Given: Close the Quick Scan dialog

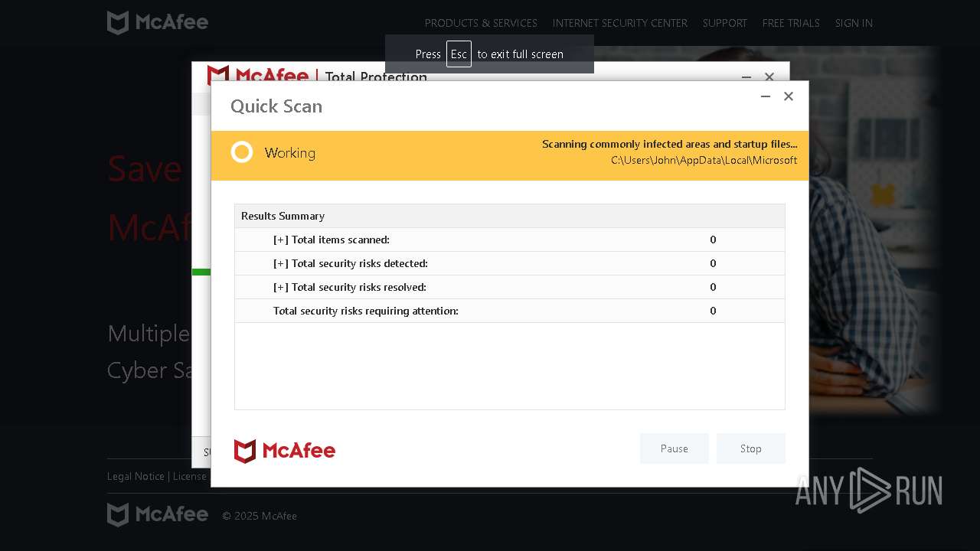Looking at the screenshot, I should click(x=789, y=96).
